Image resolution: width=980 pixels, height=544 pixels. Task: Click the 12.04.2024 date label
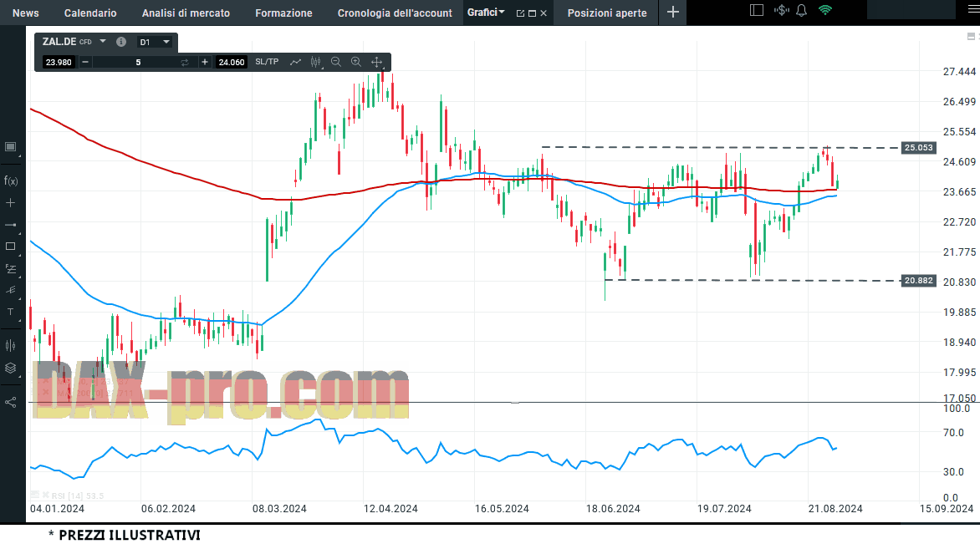click(x=390, y=509)
